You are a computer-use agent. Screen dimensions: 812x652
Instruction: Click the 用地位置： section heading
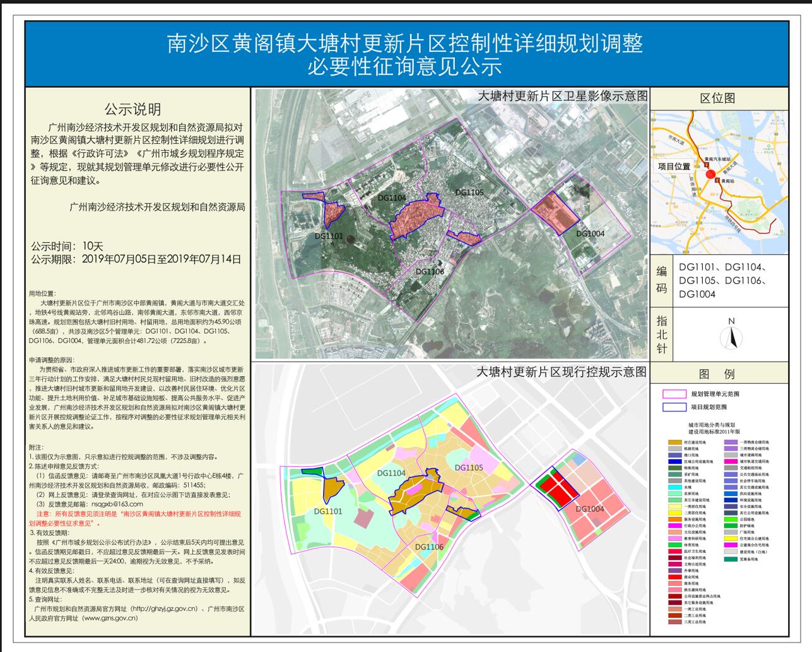tap(42, 293)
